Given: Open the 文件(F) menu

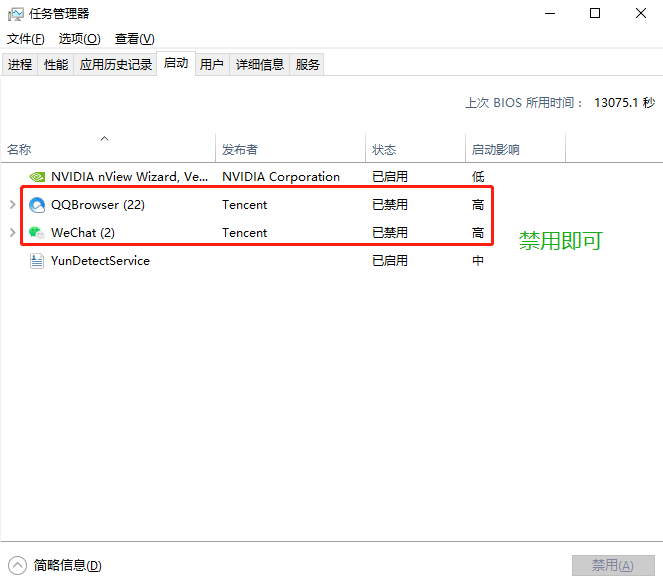Looking at the screenshot, I should (25, 39).
